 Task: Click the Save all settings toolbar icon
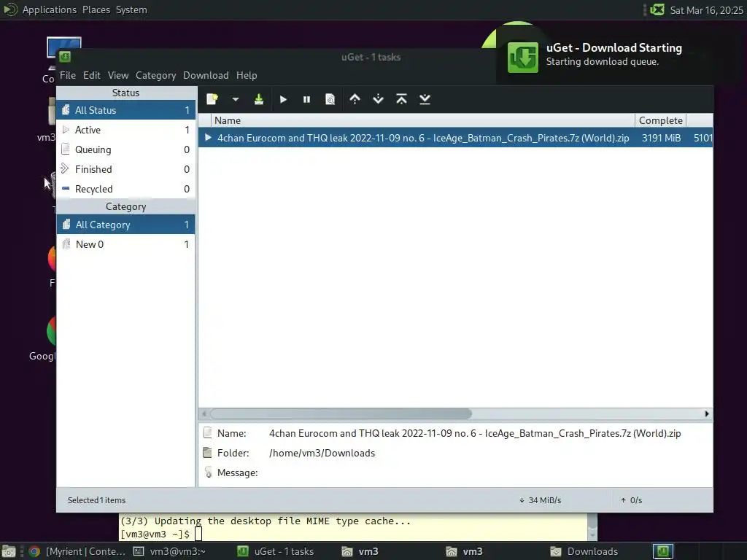click(x=259, y=99)
